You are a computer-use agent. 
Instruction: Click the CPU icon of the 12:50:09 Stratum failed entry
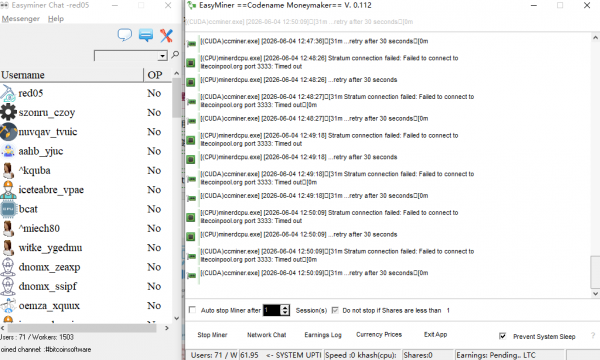191,217
